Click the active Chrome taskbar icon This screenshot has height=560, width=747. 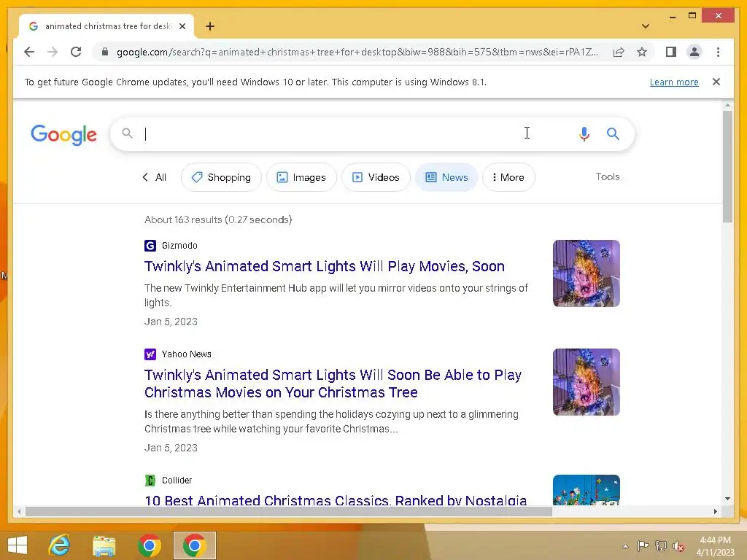click(194, 545)
